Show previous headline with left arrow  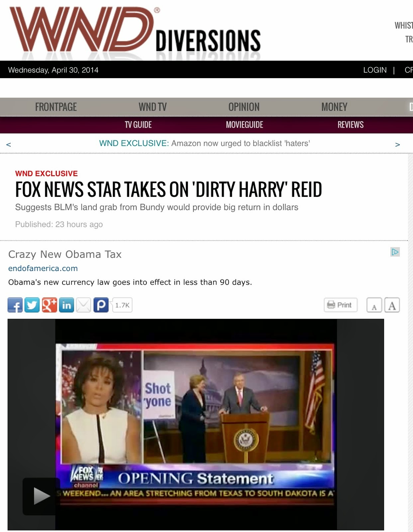pyautogui.click(x=9, y=144)
